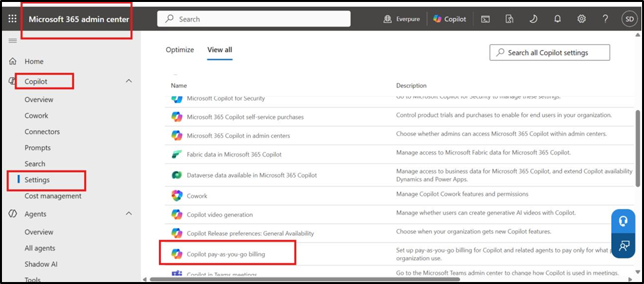
Task: Switch to the Optimize tab
Action: [x=179, y=50]
